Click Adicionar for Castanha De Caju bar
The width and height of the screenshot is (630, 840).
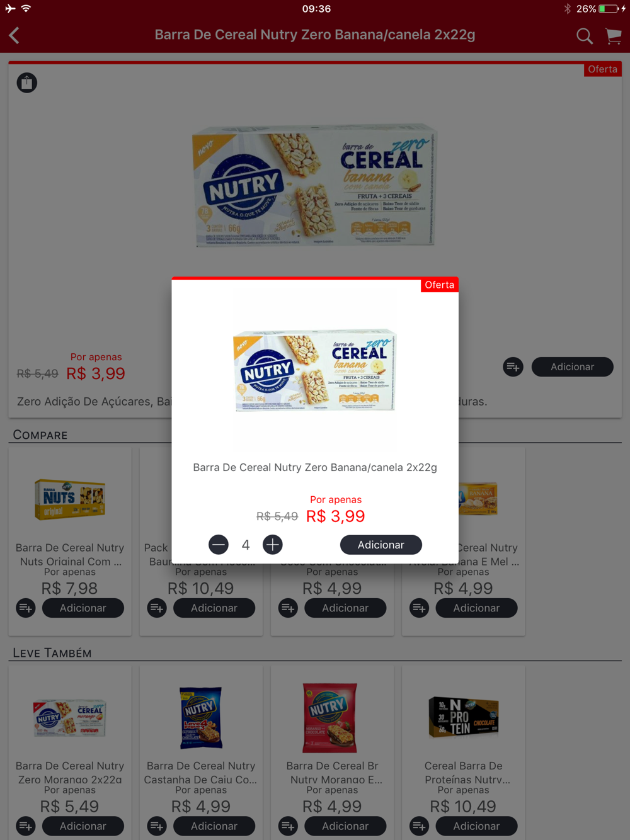click(214, 826)
